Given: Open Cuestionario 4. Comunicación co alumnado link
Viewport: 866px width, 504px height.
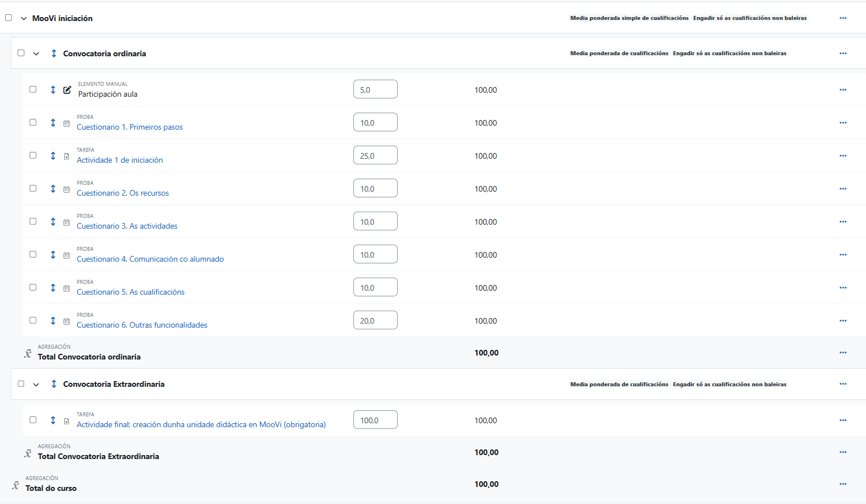Looking at the screenshot, I should (x=150, y=259).
